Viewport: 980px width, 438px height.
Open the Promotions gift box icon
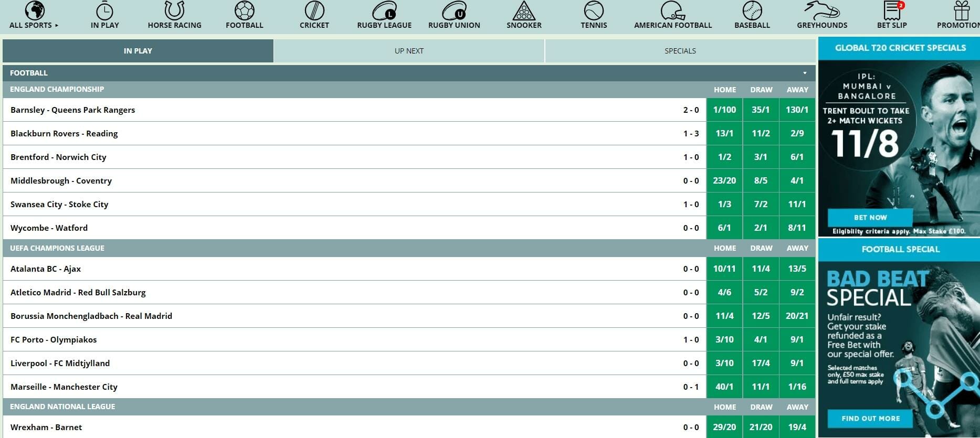point(962,10)
